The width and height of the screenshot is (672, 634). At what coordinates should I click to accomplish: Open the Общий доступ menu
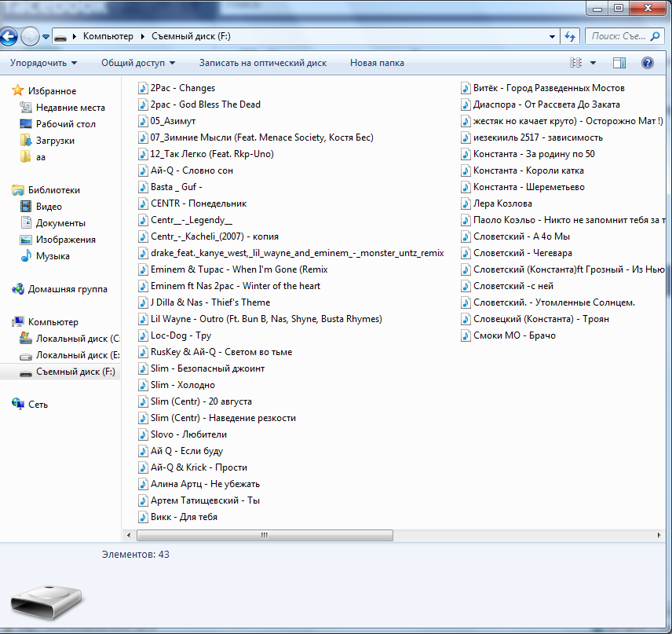pyautogui.click(x=138, y=63)
